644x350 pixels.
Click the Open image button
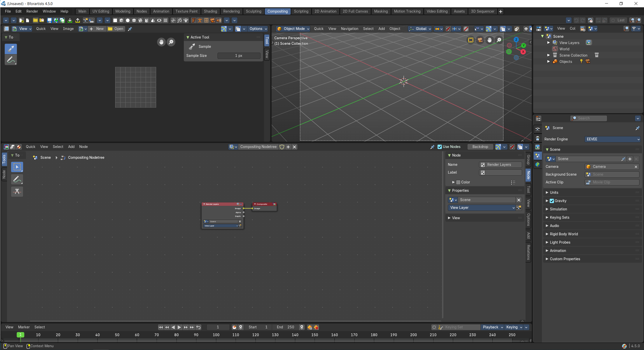116,29
